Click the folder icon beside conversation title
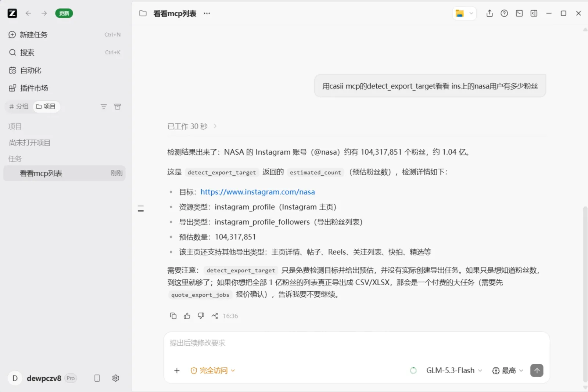 pos(143,14)
